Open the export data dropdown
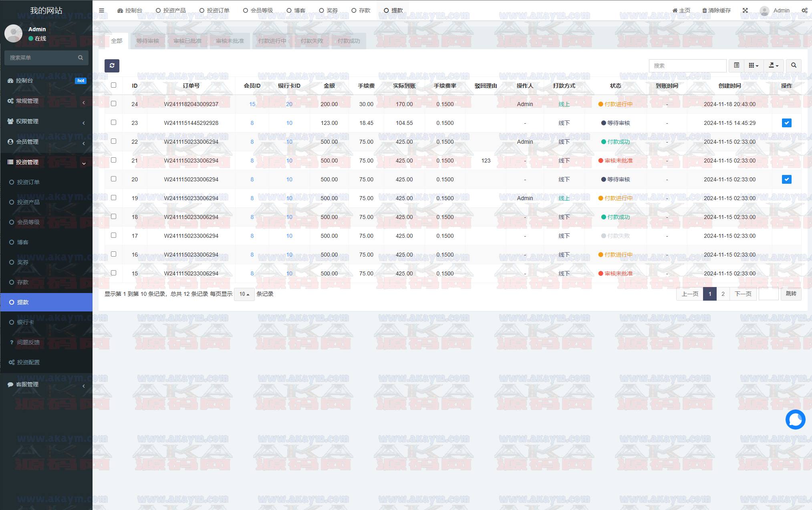 tap(774, 65)
